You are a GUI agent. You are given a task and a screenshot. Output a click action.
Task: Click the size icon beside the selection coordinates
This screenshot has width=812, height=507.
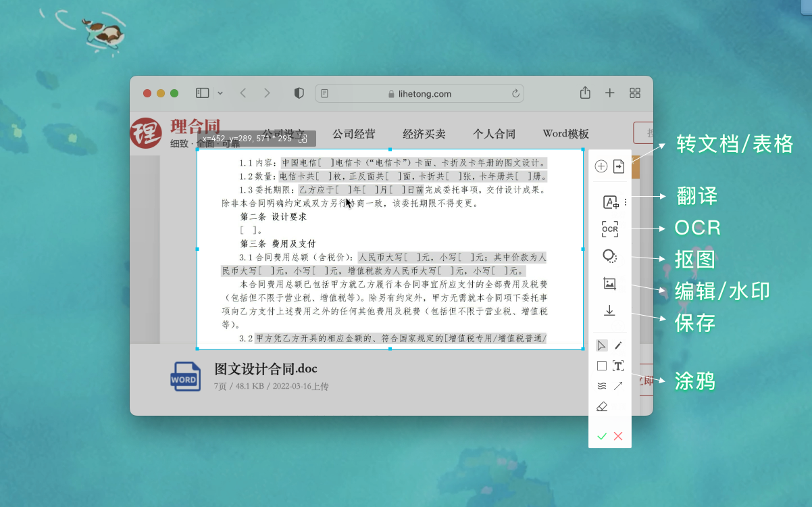[x=303, y=139]
